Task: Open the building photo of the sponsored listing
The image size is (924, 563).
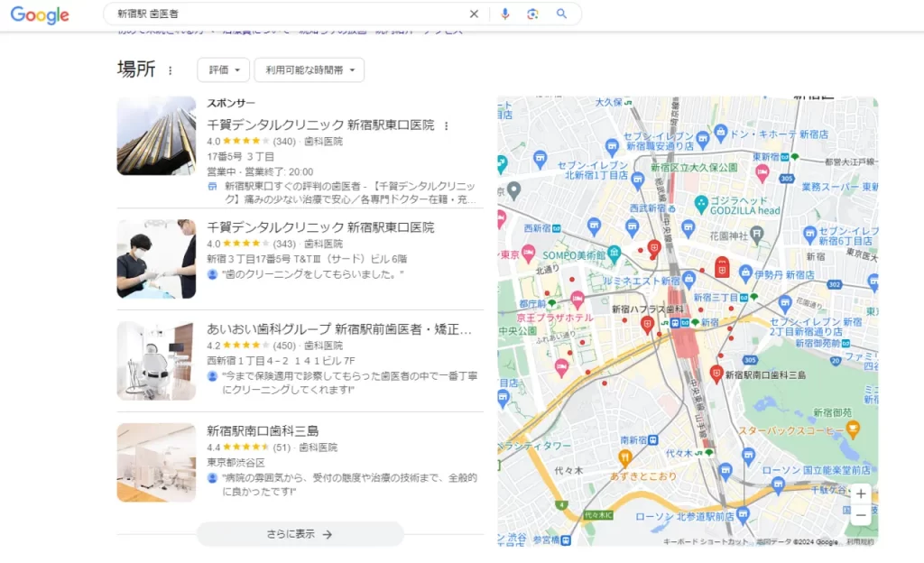Action: (x=156, y=136)
